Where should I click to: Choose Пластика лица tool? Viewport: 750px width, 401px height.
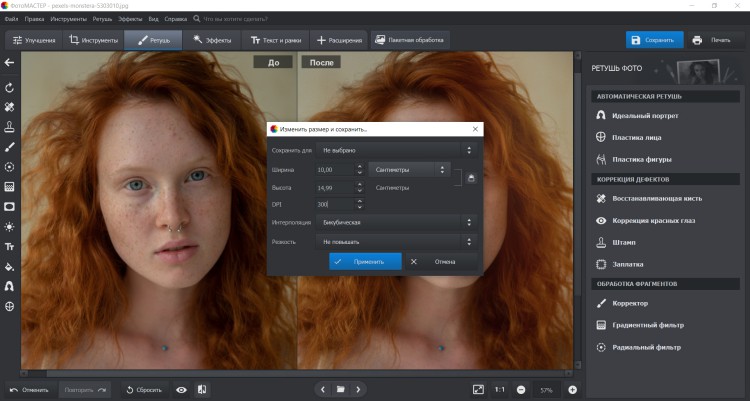[636, 137]
